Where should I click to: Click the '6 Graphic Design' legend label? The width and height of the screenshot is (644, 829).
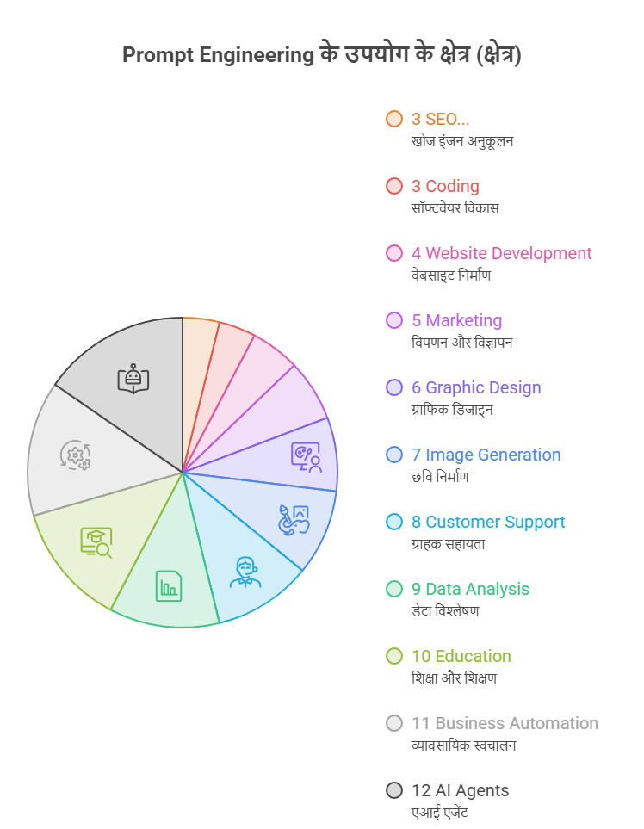[x=476, y=387]
